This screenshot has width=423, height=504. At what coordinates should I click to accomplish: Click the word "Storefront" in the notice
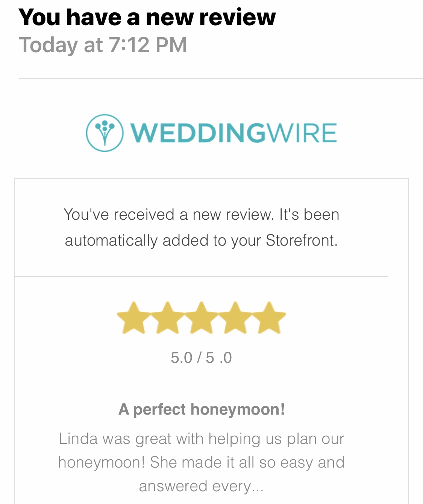pos(300,240)
